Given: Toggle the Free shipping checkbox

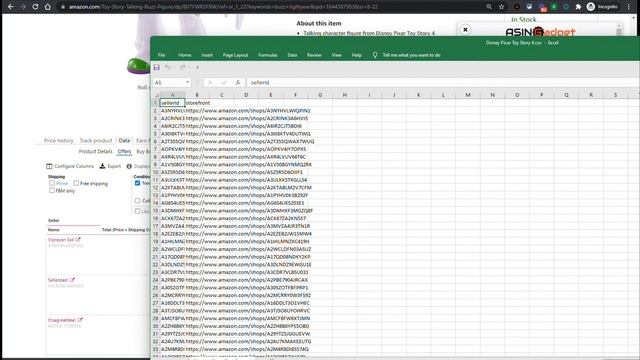Looking at the screenshot, I should [76, 183].
